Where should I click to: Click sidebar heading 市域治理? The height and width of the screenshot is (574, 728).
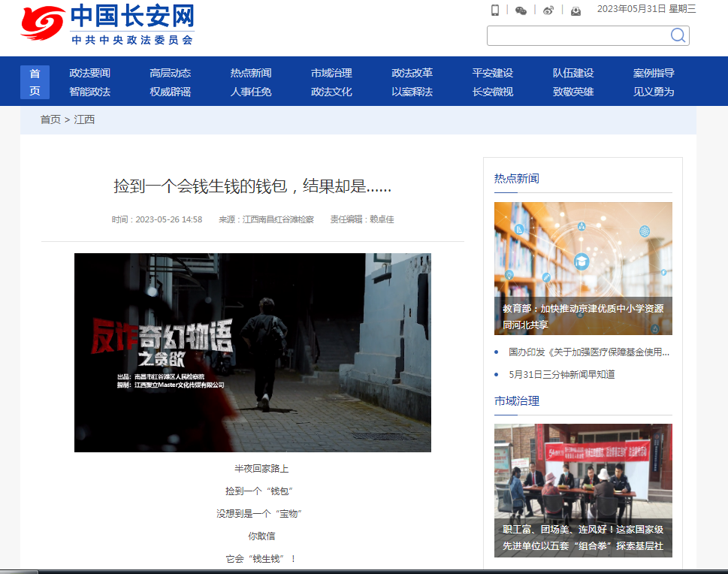click(516, 400)
